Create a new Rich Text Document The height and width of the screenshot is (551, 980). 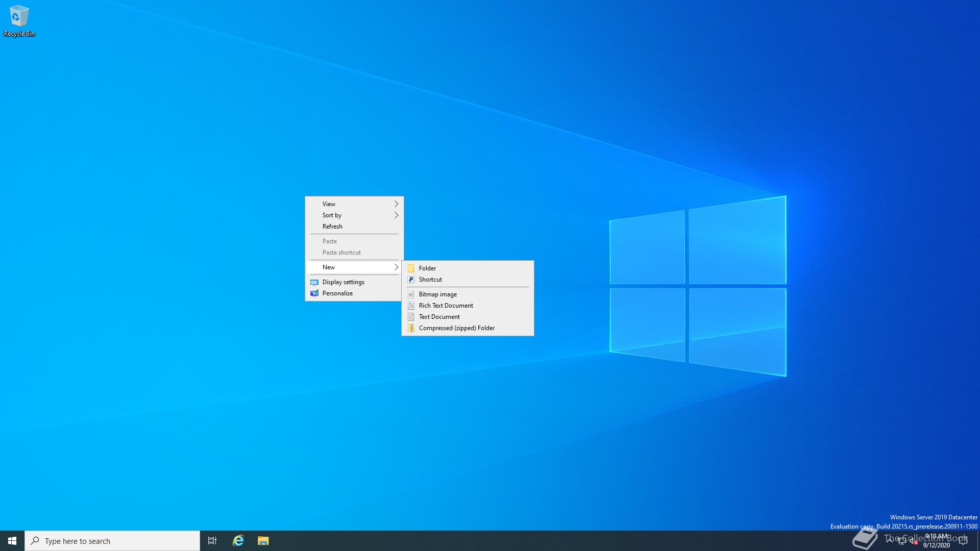pyautogui.click(x=468, y=306)
